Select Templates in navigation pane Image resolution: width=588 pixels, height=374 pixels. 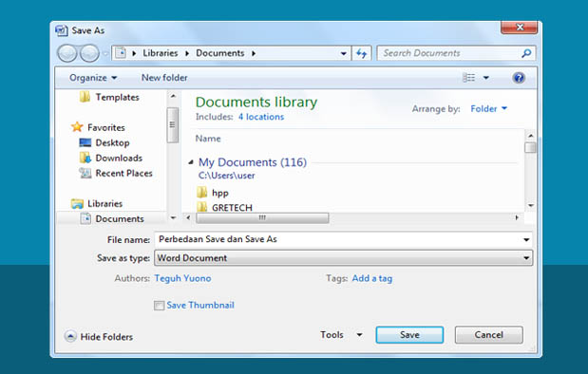tap(118, 97)
